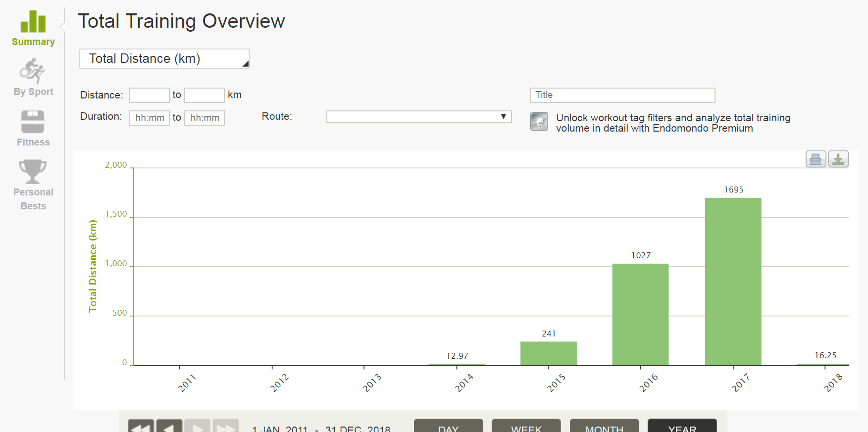Click the Endomondo Premium unlock text

(673, 123)
